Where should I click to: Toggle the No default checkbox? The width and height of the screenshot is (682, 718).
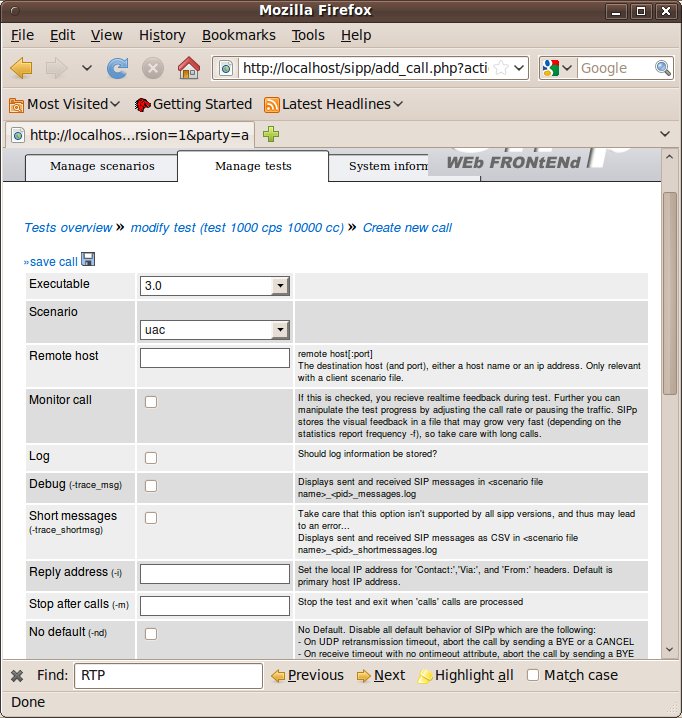[151, 634]
